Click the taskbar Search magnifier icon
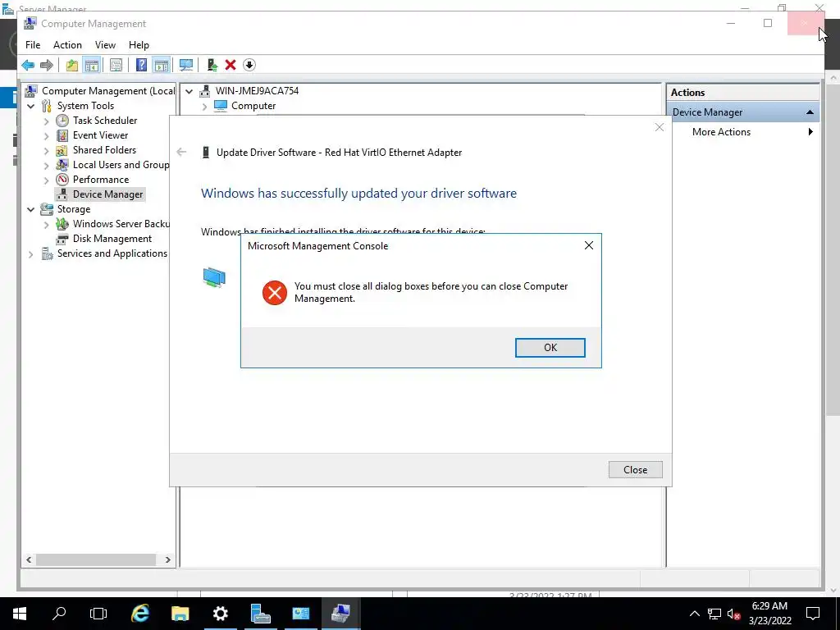 coord(59,614)
